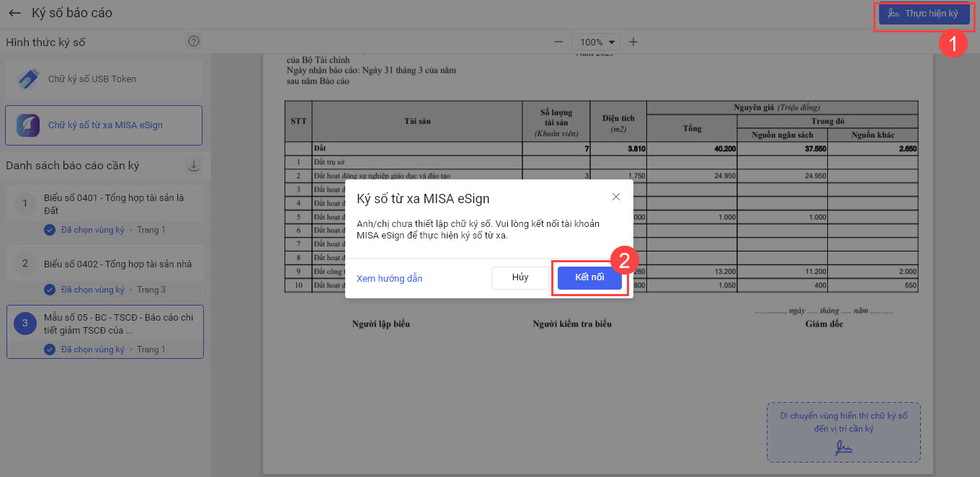Click the Danh sách báo cáo cần ký heading
This screenshot has width=980, height=477.
(x=73, y=166)
